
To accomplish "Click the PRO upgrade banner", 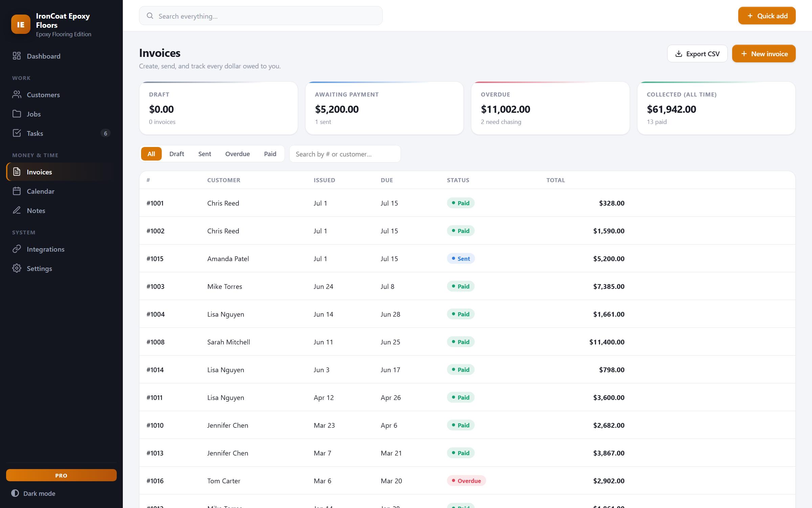I will (x=61, y=475).
